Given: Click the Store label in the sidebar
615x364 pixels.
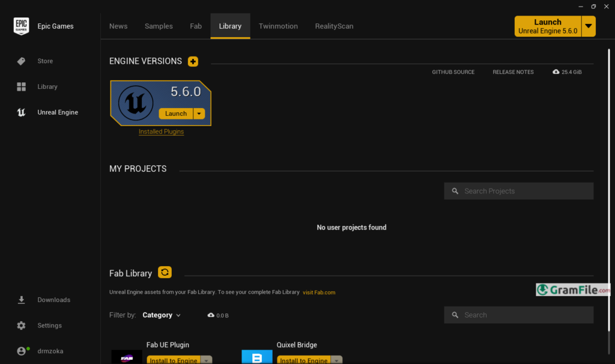Looking at the screenshot, I should point(45,61).
